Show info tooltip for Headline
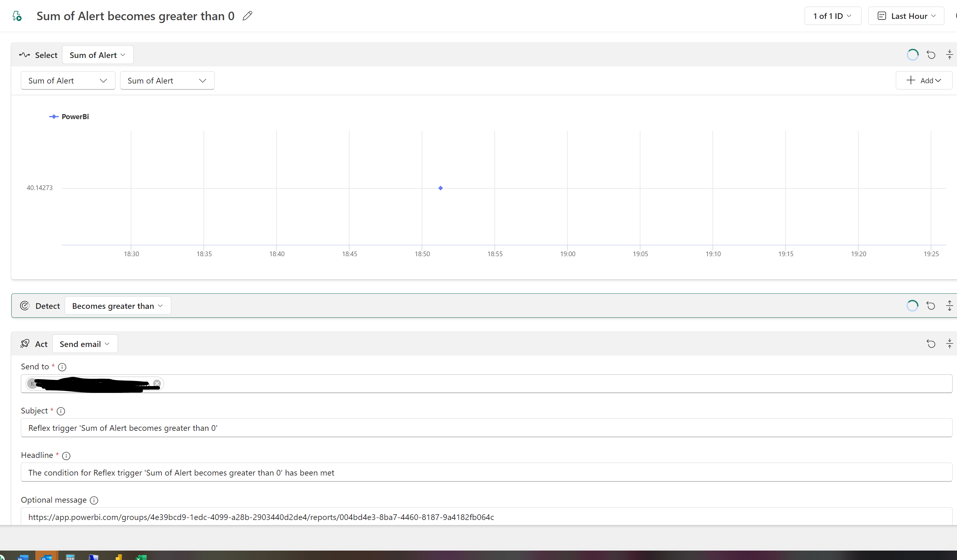The width and height of the screenshot is (957, 560). pyautogui.click(x=66, y=456)
